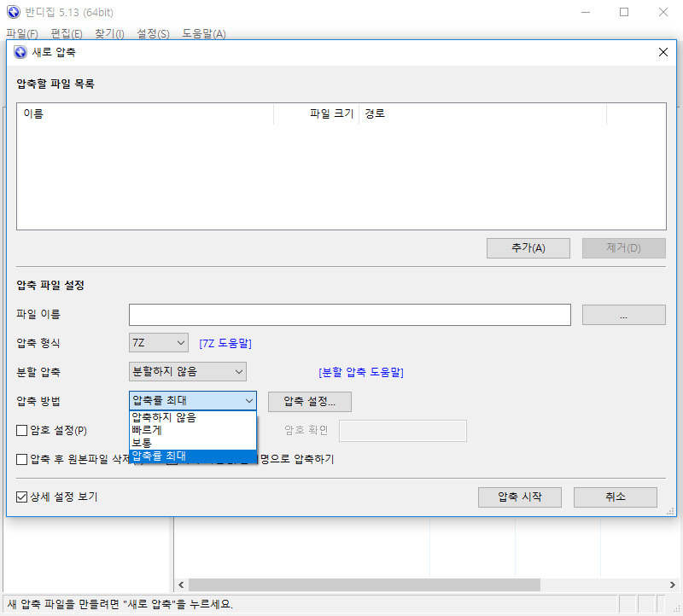683x616 pixels.
Task: Uncheck the 상세 설정 보기 checkbox
Action: coord(22,497)
